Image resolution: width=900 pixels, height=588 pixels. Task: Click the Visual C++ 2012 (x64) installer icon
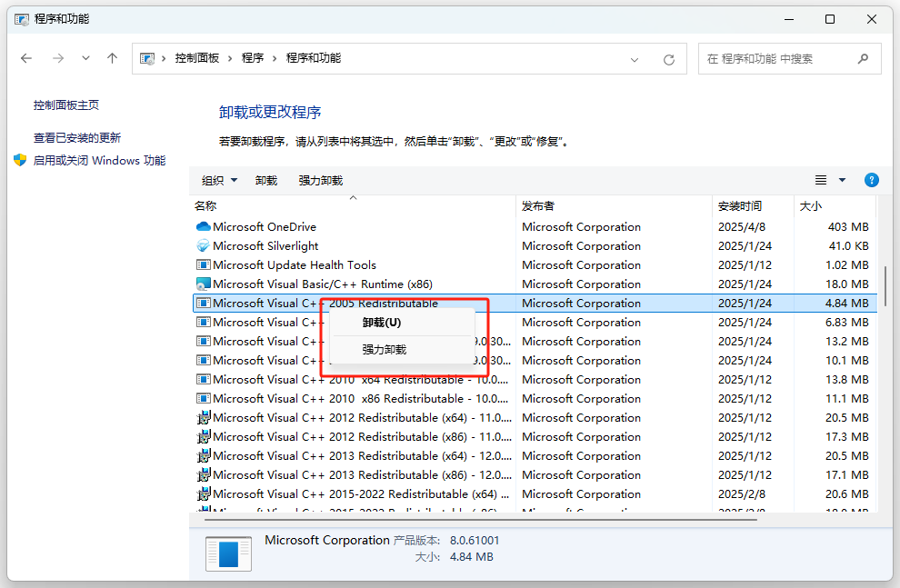(204, 418)
